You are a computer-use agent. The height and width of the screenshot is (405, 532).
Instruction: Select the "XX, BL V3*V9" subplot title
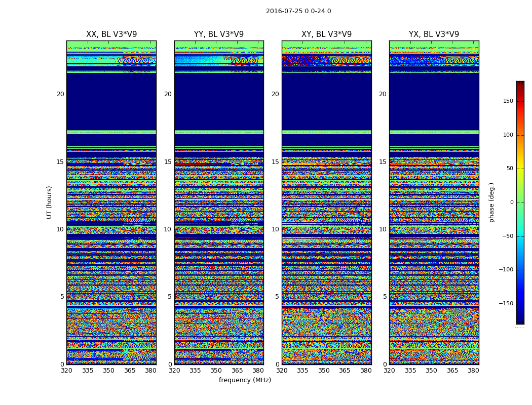point(111,34)
